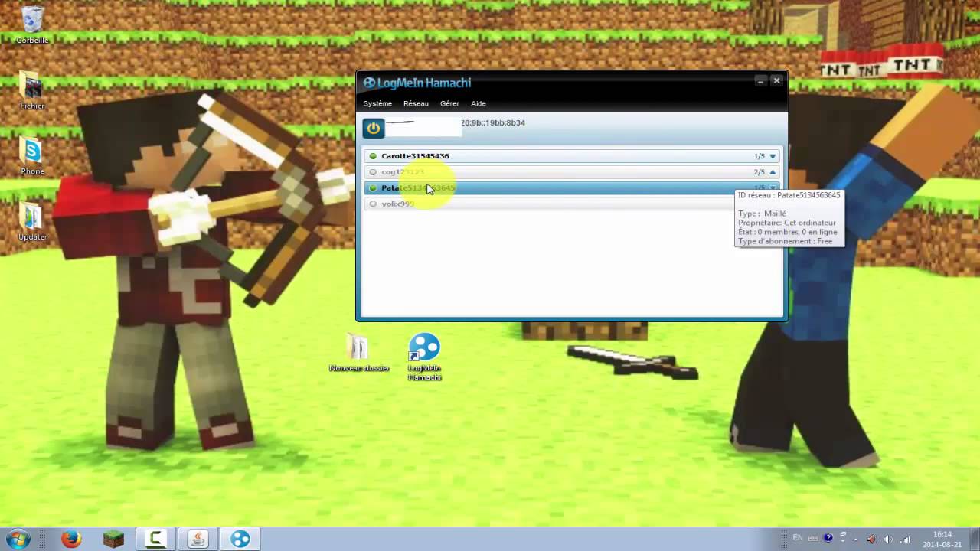
Task: Open the Système menu
Action: tap(377, 103)
